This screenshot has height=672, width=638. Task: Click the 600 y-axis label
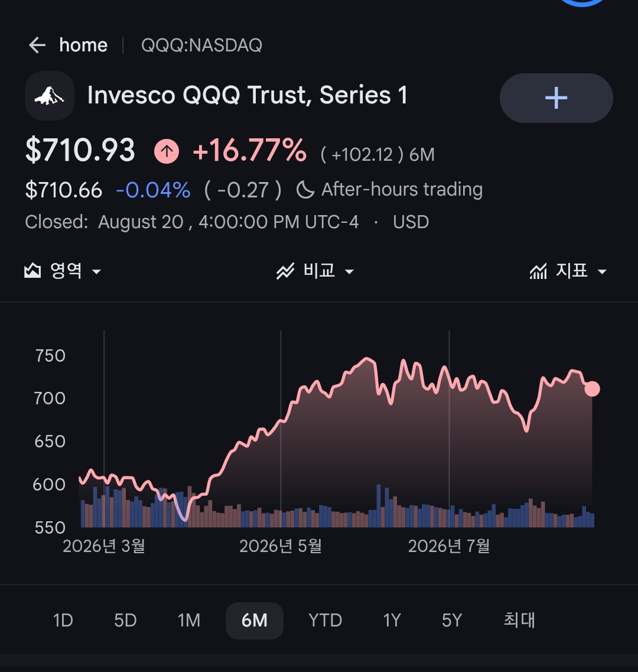(x=49, y=485)
